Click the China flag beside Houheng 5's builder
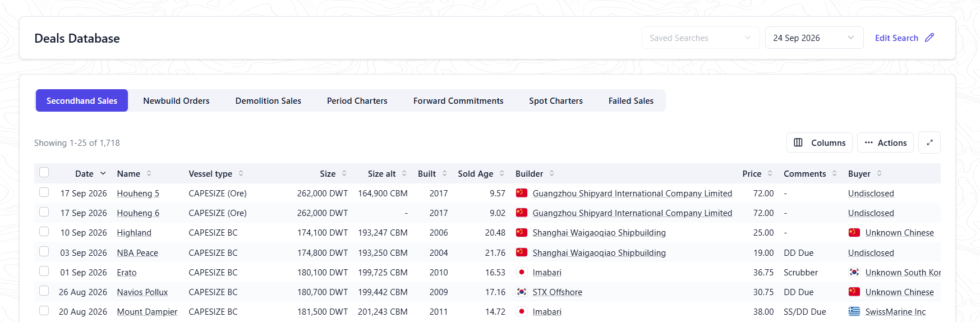980x322 pixels. [x=522, y=193]
